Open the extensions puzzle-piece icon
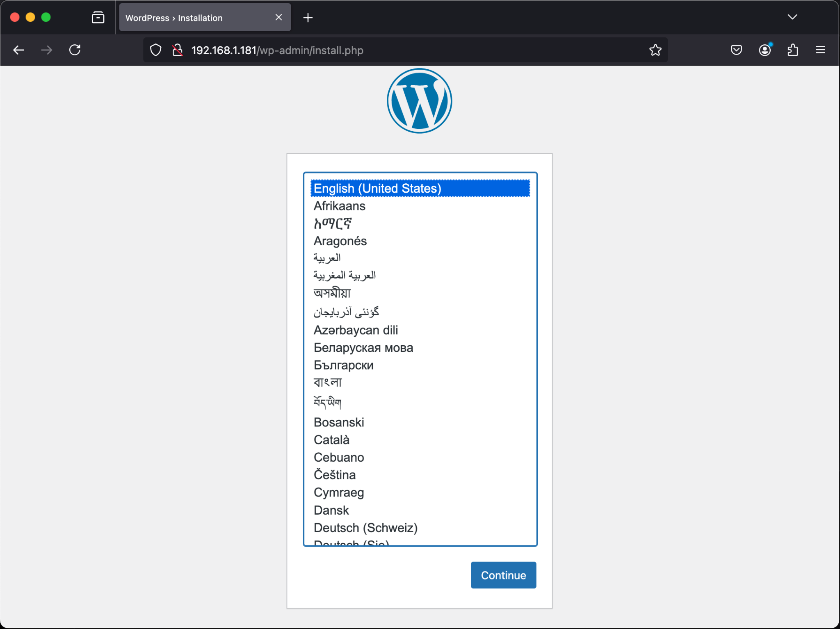 pyautogui.click(x=792, y=50)
